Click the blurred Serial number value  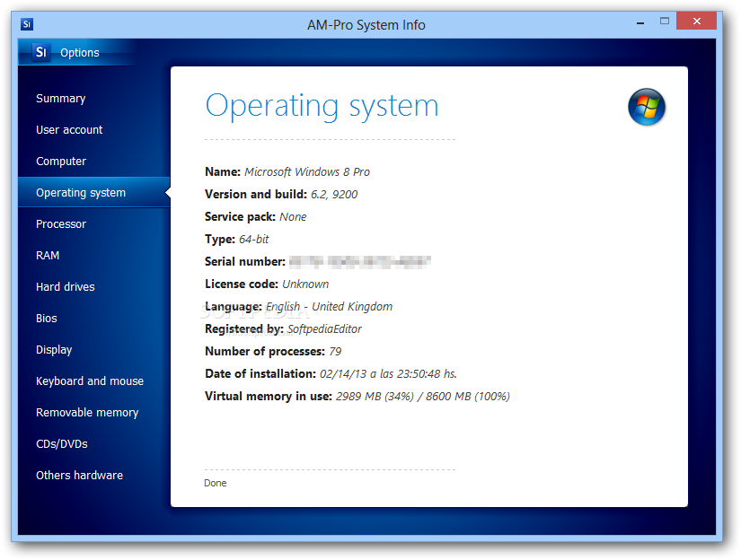[x=360, y=261]
